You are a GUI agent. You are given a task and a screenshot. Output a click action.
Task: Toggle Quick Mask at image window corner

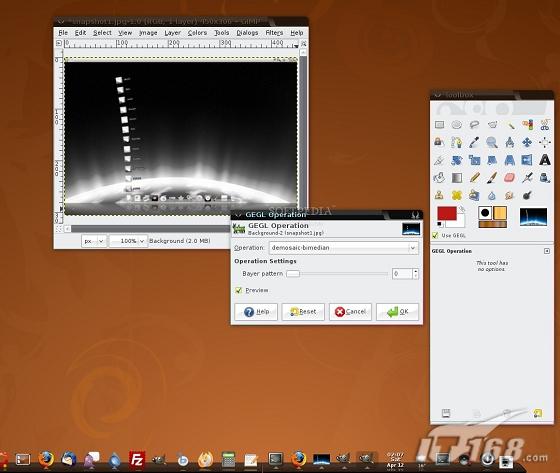pos(59,229)
